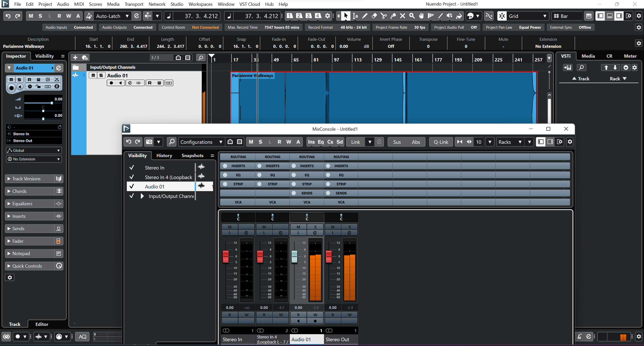
Task: Select the Erase tool in toolbar
Action: [x=374, y=16]
